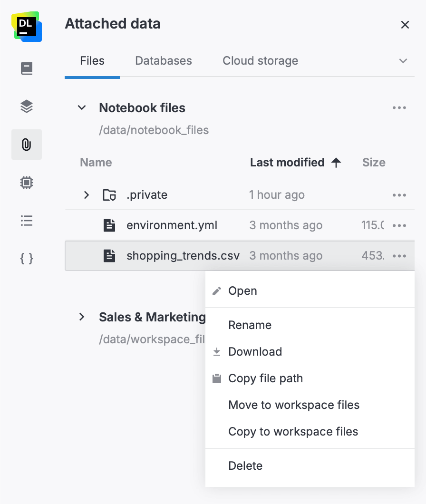Open the environment CPU chip icon
Image resolution: width=426 pixels, height=504 pixels.
click(x=26, y=183)
